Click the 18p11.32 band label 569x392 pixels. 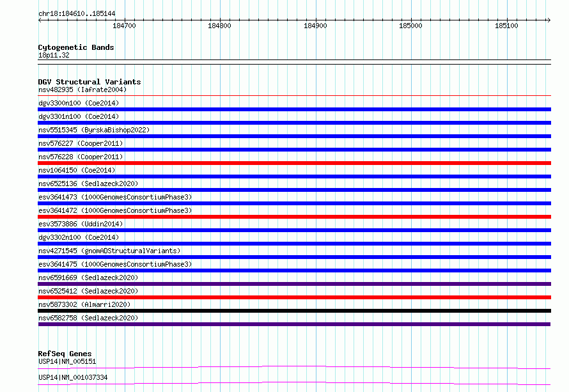click(54, 55)
